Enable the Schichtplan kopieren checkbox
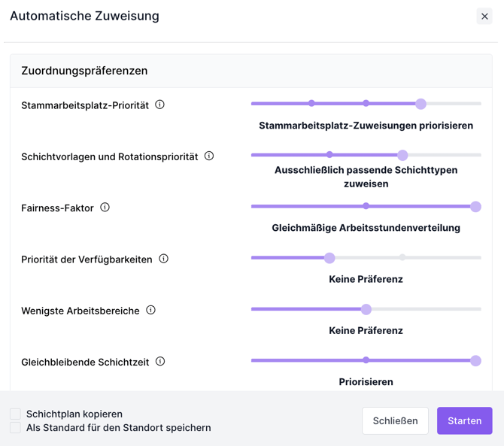Screen dimensions: 504x446 click(15, 414)
